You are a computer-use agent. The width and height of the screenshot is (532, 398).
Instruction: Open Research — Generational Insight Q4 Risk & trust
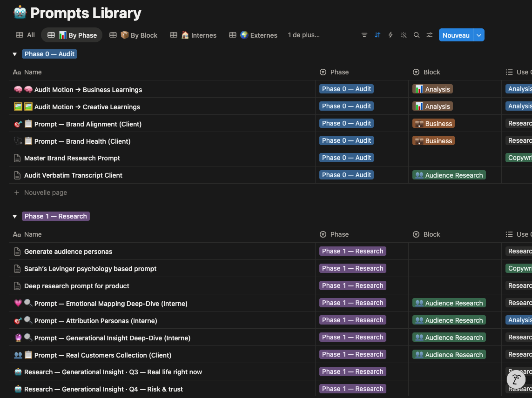tap(103, 389)
